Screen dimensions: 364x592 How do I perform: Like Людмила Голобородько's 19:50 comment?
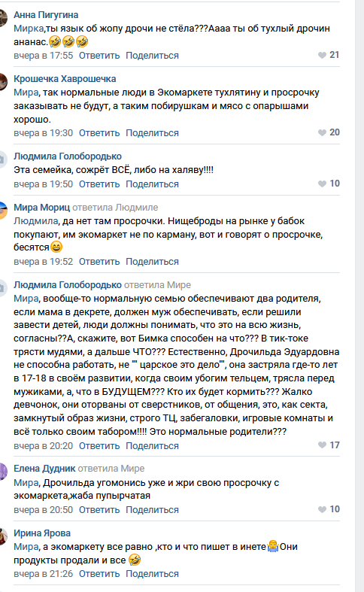322,184
